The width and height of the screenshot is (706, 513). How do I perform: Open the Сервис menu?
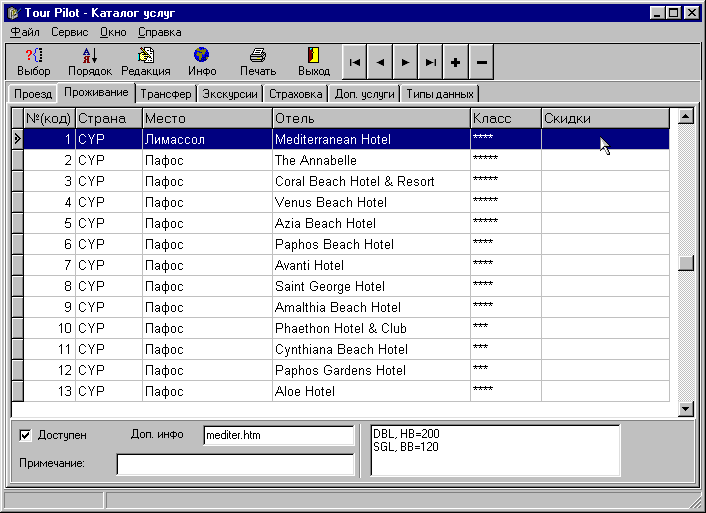[x=69, y=32]
